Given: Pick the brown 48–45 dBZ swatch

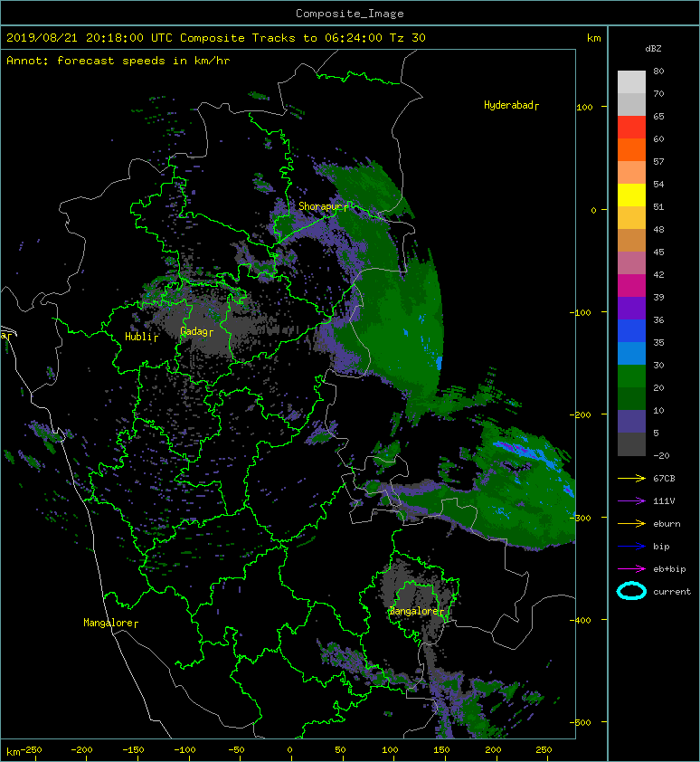Looking at the screenshot, I should (x=631, y=240).
